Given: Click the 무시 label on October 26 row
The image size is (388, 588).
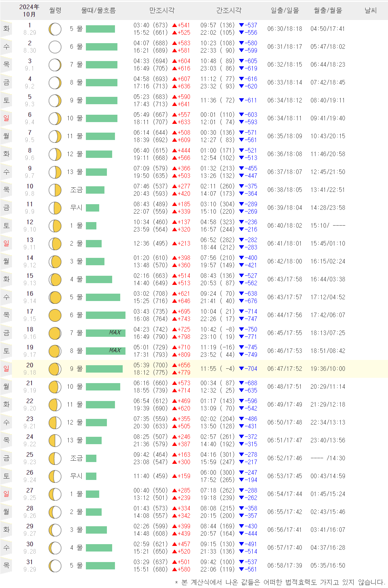Looking at the screenshot, I should (76, 476).
